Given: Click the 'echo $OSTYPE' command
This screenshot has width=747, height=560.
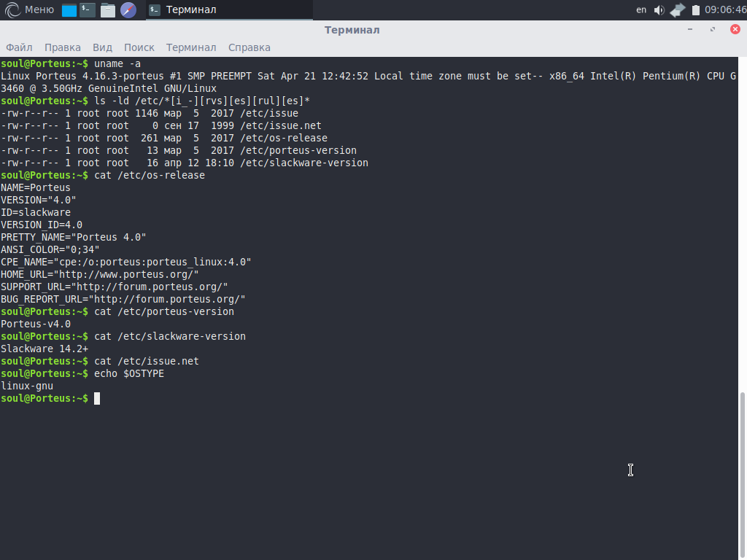Looking at the screenshot, I should (128, 373).
